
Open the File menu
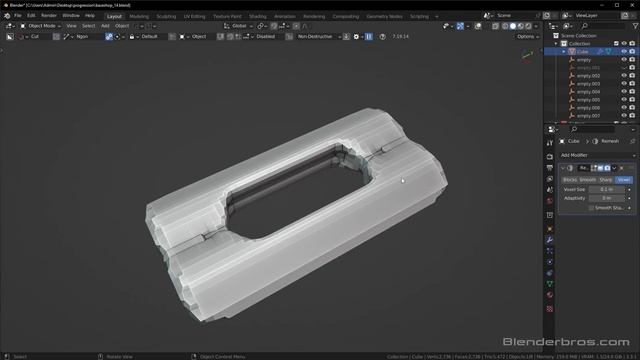click(x=18, y=16)
